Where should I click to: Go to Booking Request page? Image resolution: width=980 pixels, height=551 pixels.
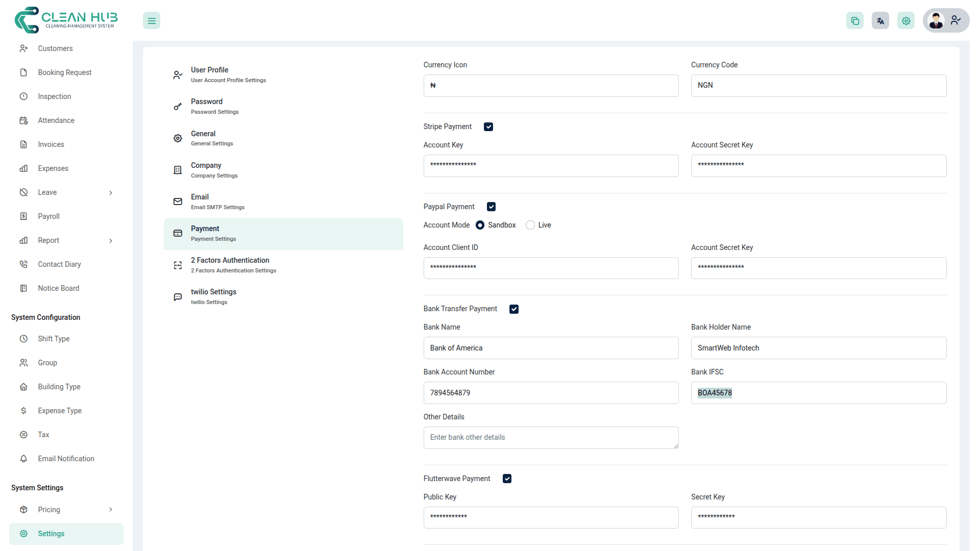click(65, 72)
